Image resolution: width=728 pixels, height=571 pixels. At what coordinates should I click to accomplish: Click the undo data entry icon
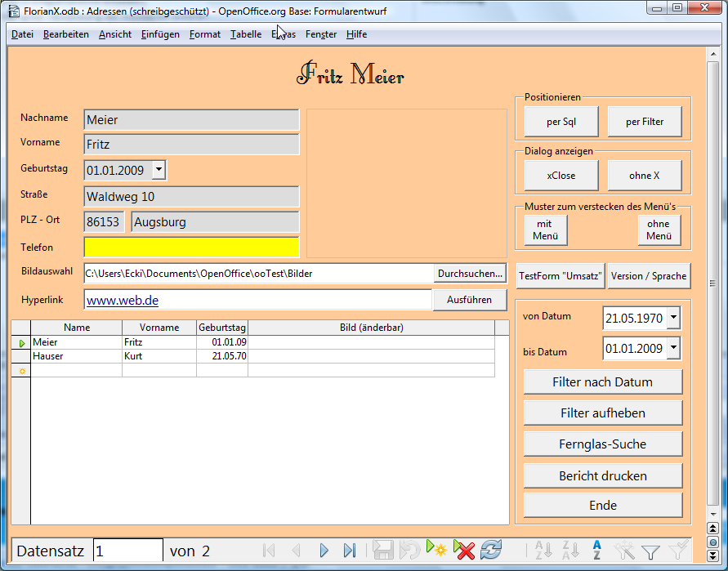click(410, 550)
